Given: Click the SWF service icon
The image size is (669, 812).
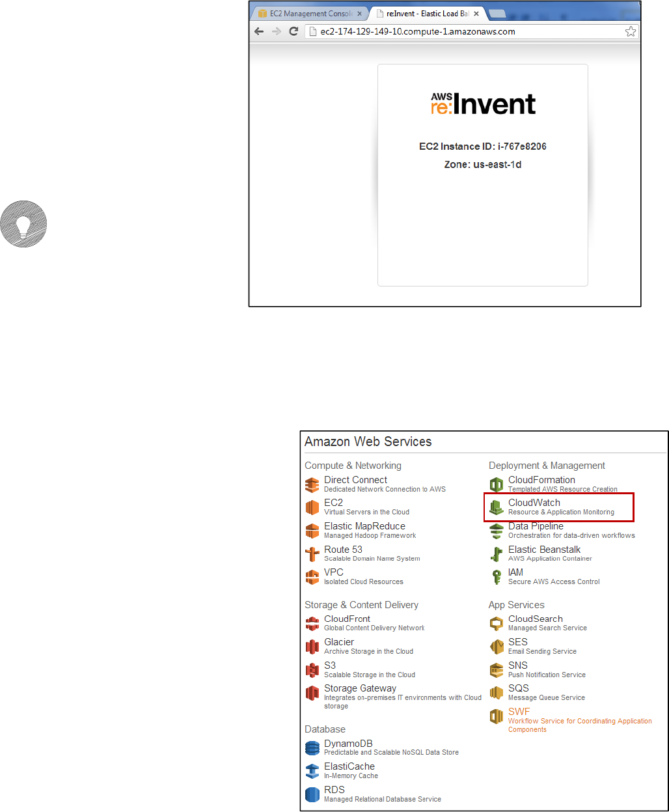Looking at the screenshot, I should click(497, 716).
